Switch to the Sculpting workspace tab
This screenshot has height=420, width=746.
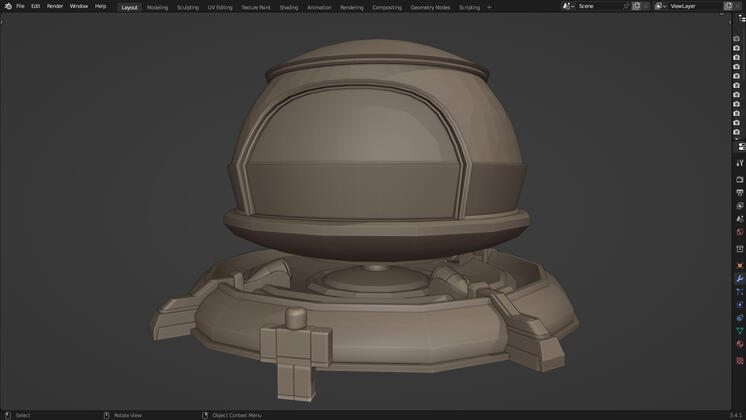coord(188,8)
